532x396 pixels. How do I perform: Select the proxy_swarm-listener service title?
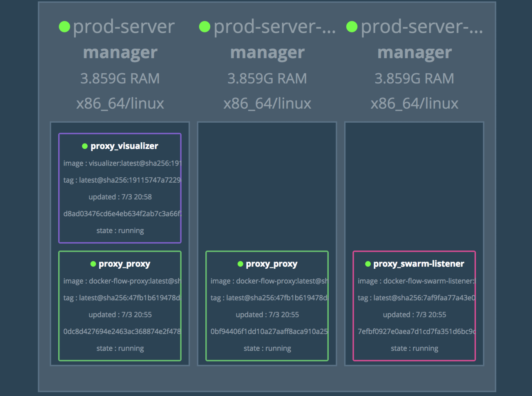419,264
